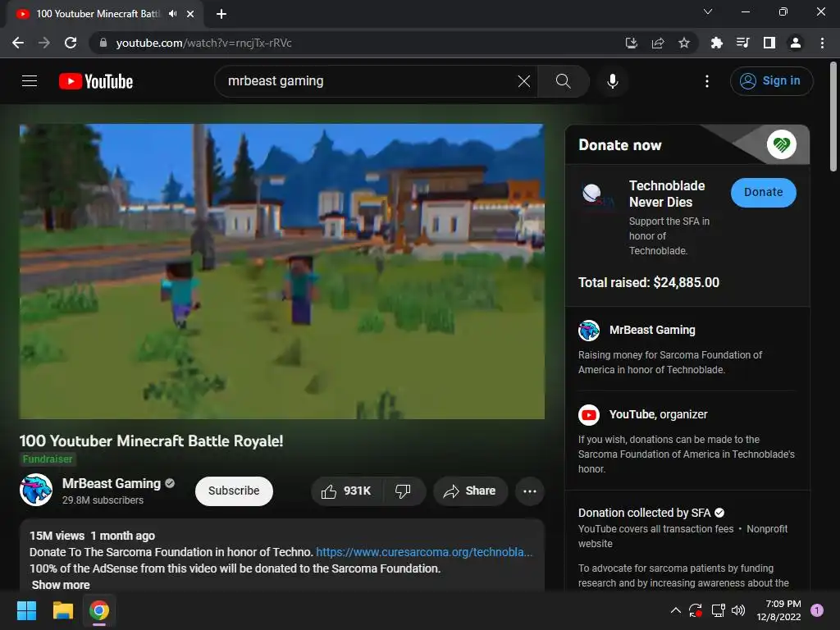The height and width of the screenshot is (630, 840).
Task: Click the green Fundraiser badge
Action: pos(47,459)
